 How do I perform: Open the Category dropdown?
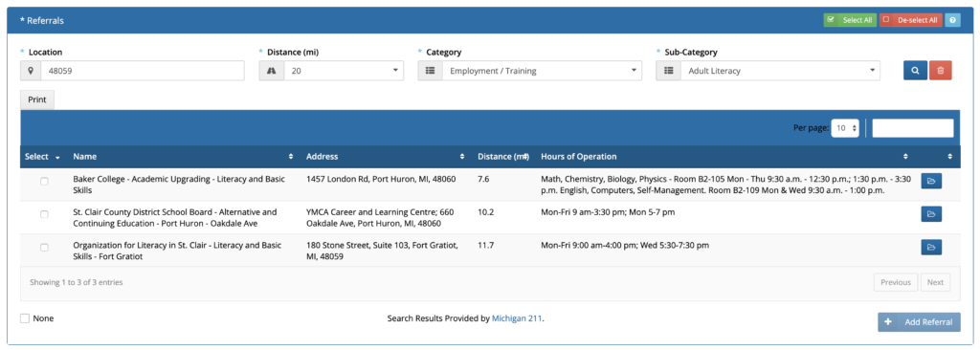pos(542,71)
